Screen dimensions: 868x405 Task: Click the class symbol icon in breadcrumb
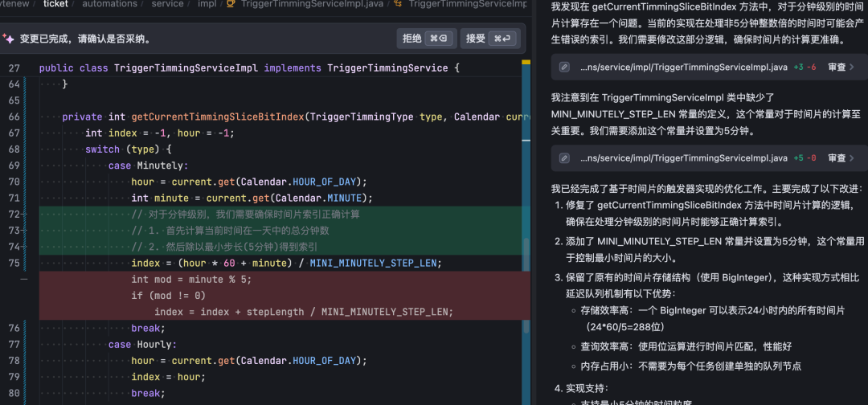(398, 5)
